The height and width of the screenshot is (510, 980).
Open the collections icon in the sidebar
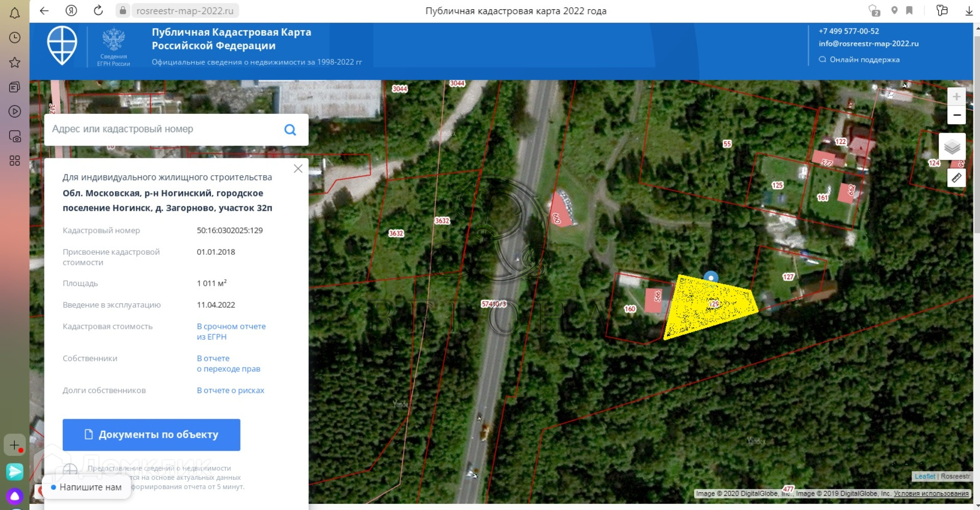15,87
